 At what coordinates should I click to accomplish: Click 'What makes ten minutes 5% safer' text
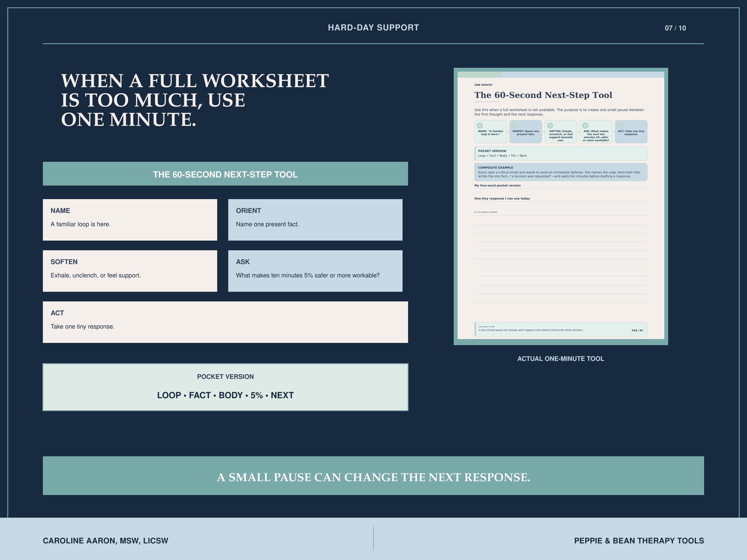coord(308,275)
